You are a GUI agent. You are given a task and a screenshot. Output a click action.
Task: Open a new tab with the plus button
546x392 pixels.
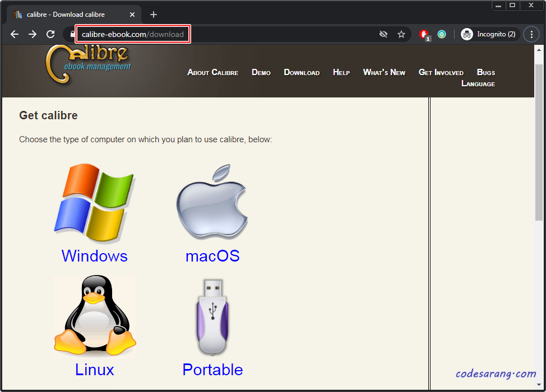pyautogui.click(x=154, y=15)
